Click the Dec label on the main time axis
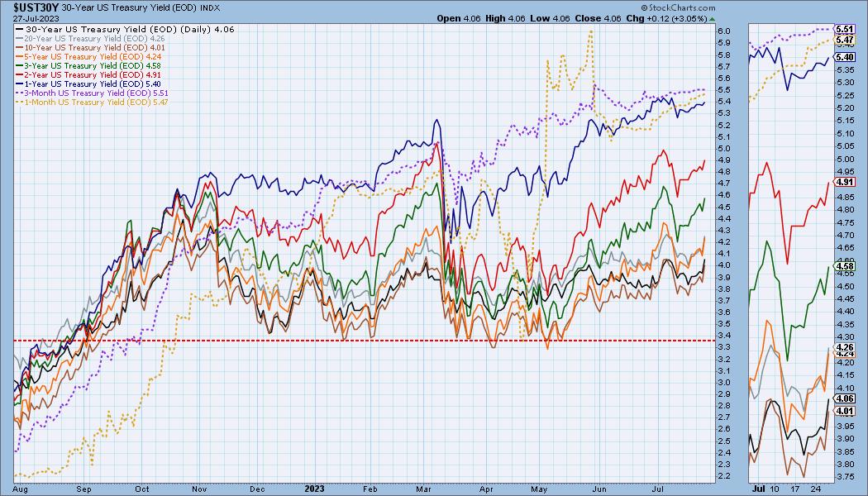Viewport: 868px width, 496px height. (x=256, y=489)
